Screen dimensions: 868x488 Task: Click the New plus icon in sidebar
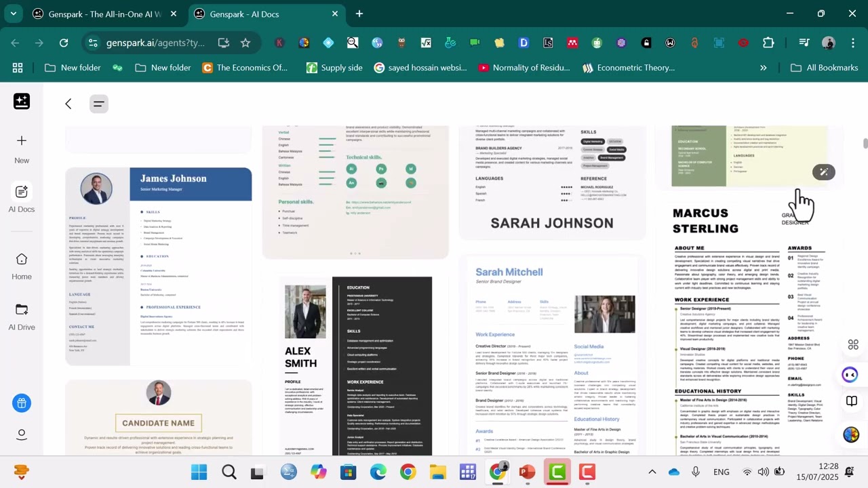[x=22, y=141]
